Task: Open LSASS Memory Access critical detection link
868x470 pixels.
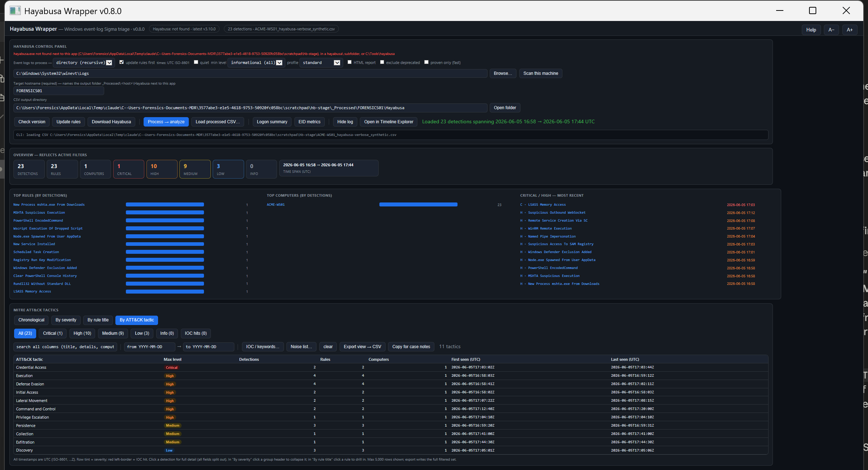Action: (547, 205)
